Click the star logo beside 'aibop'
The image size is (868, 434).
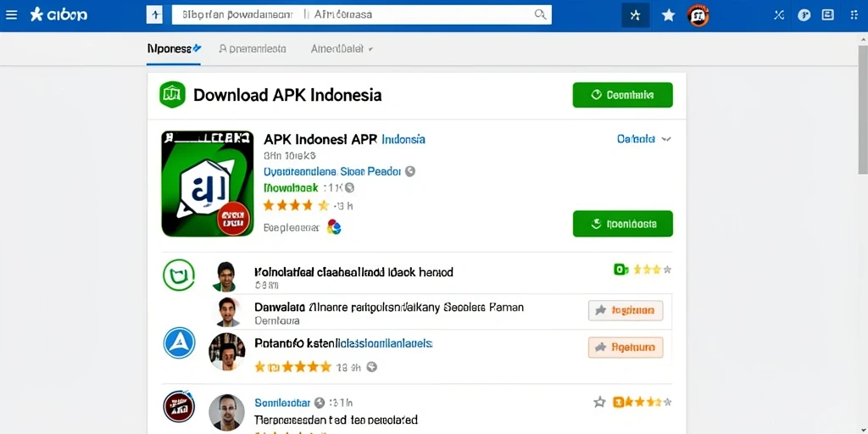(36, 15)
